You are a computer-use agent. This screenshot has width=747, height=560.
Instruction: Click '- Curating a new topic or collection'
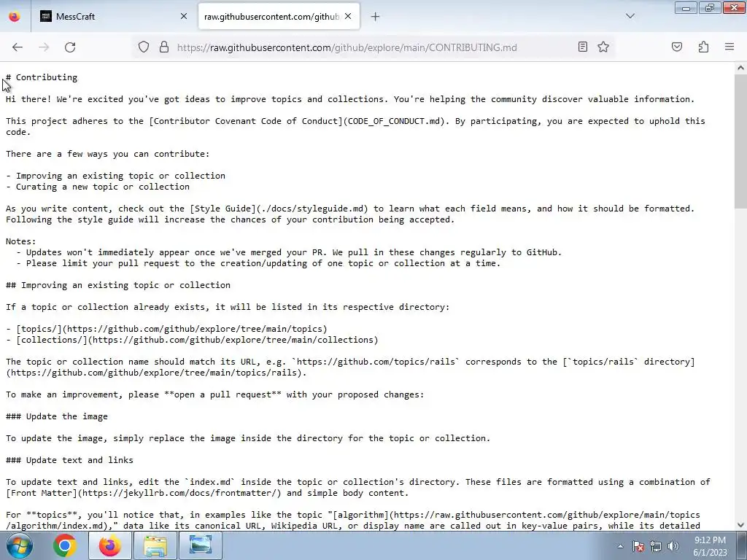tap(98, 187)
